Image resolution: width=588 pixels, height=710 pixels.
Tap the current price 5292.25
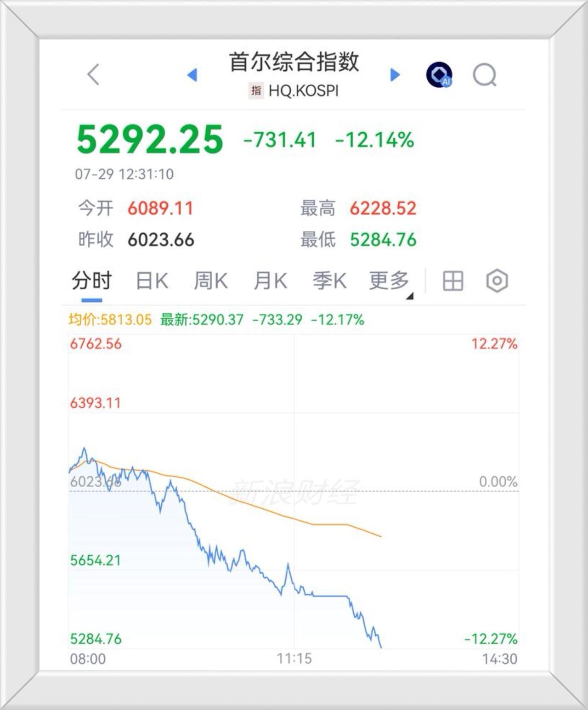pyautogui.click(x=150, y=139)
